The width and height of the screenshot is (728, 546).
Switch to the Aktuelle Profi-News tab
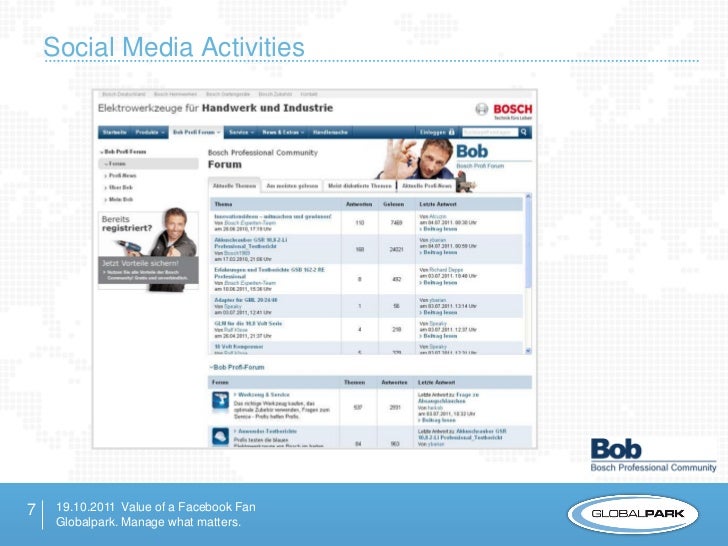[427, 186]
